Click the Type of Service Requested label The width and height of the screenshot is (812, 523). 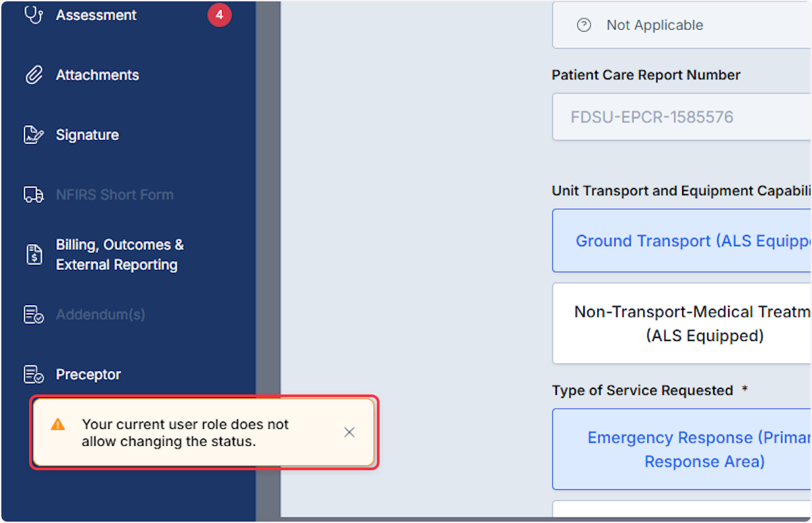pos(642,390)
